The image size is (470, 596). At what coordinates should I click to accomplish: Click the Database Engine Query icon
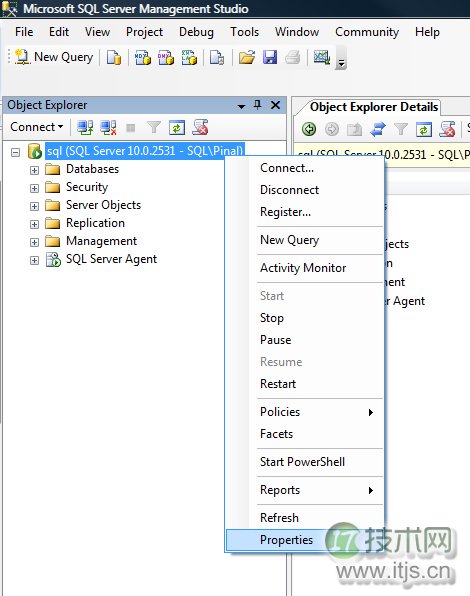pos(114,58)
